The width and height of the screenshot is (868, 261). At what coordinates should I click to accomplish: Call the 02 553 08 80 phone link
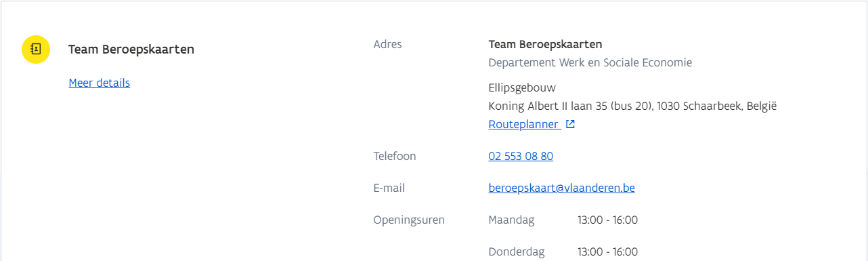click(521, 156)
